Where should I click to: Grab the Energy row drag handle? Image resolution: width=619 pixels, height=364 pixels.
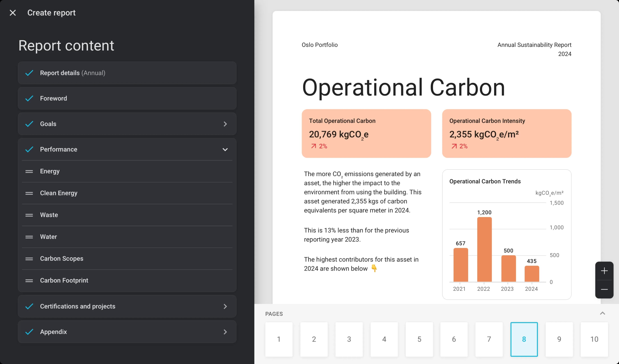click(x=29, y=172)
